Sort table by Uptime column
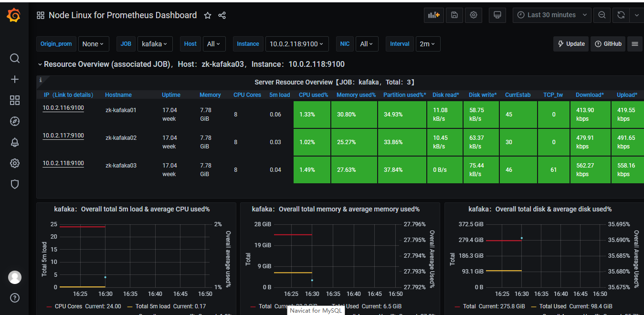The width and height of the screenshot is (644, 315). tap(171, 95)
